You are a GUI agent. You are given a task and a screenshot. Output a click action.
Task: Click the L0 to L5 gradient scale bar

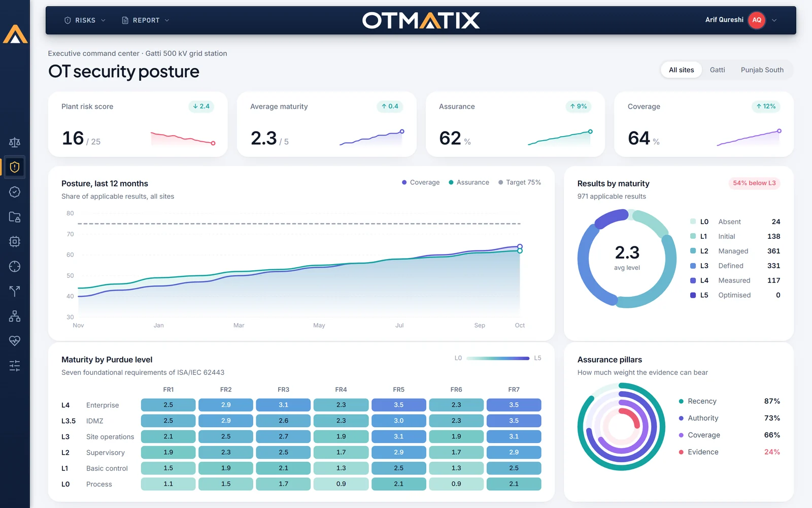point(498,358)
